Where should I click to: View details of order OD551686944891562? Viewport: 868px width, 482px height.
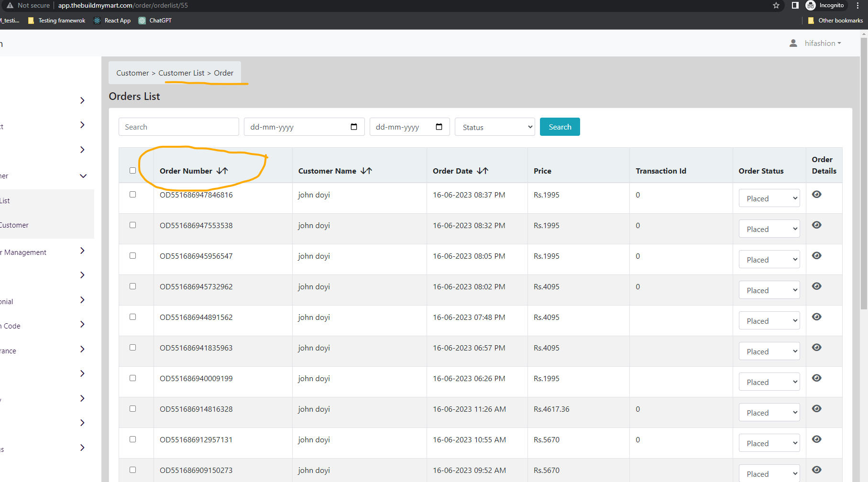[x=817, y=317]
